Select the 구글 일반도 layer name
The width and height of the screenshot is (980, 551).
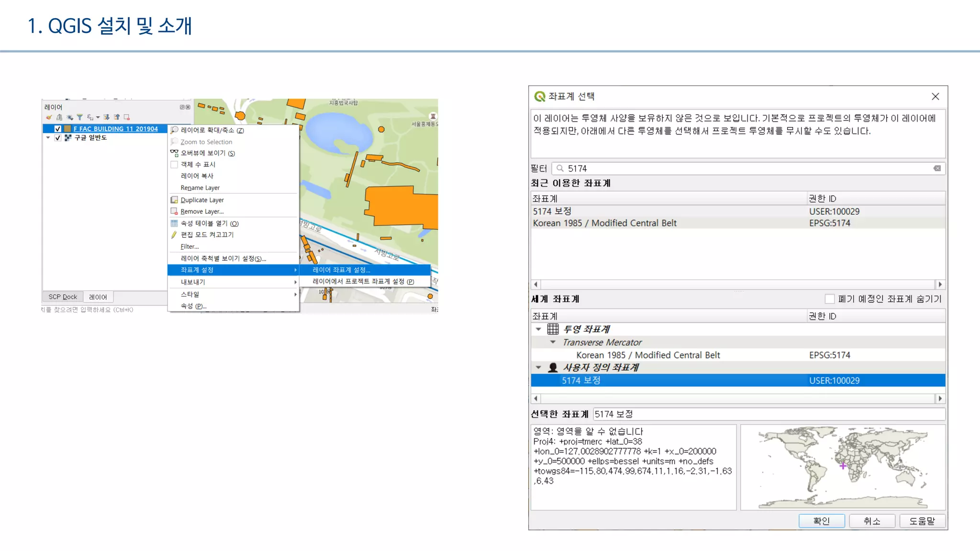(90, 138)
